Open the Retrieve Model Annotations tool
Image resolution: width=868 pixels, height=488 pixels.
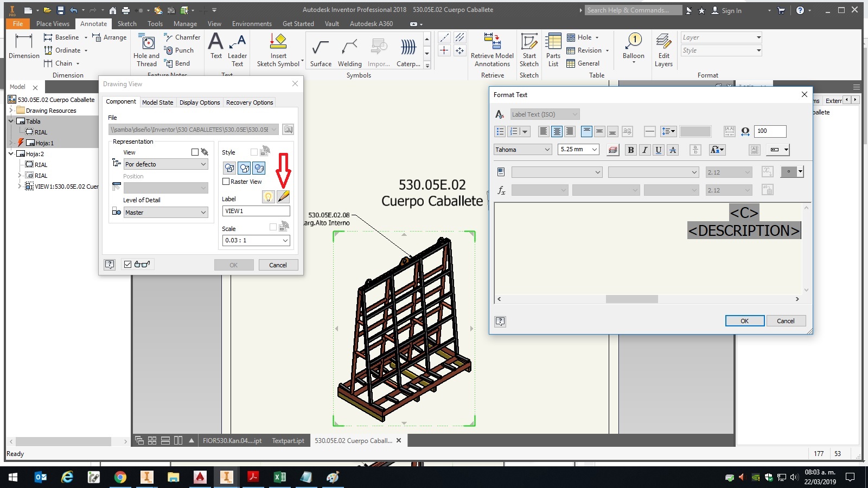[x=492, y=49]
